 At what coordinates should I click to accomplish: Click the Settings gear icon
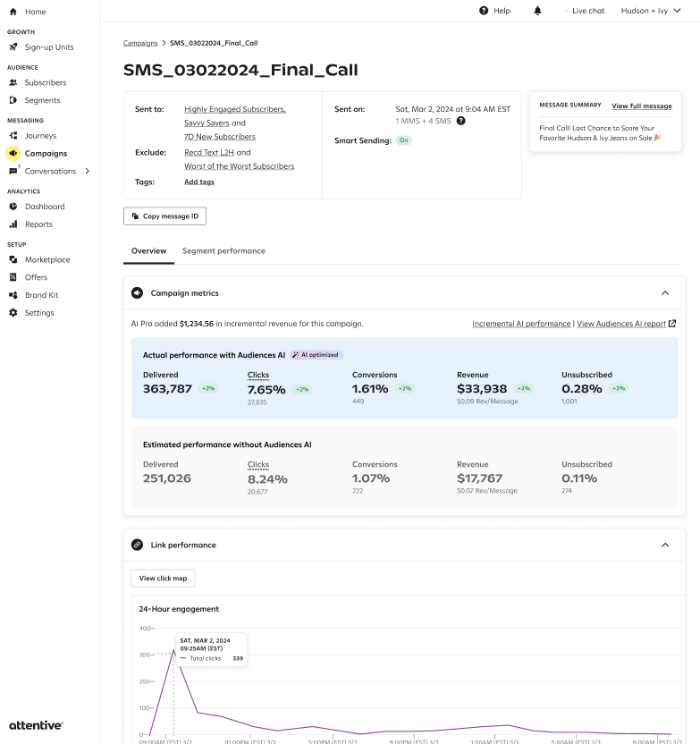point(13,313)
